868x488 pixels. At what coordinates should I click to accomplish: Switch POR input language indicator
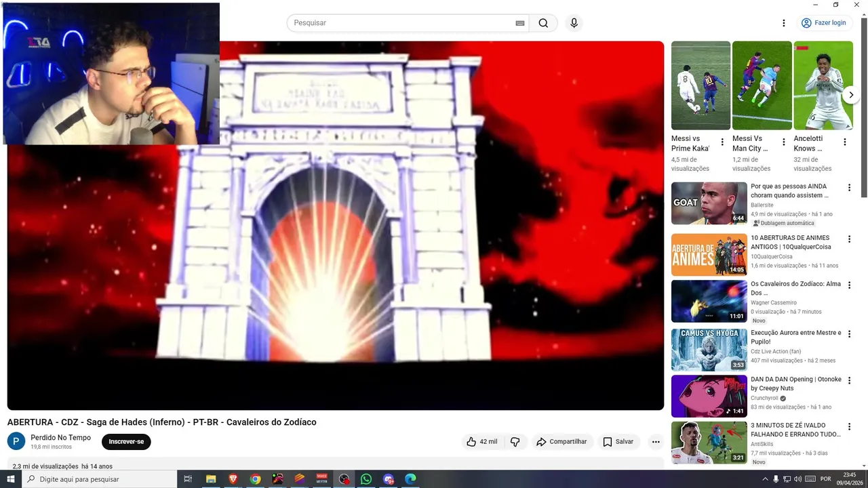825,479
